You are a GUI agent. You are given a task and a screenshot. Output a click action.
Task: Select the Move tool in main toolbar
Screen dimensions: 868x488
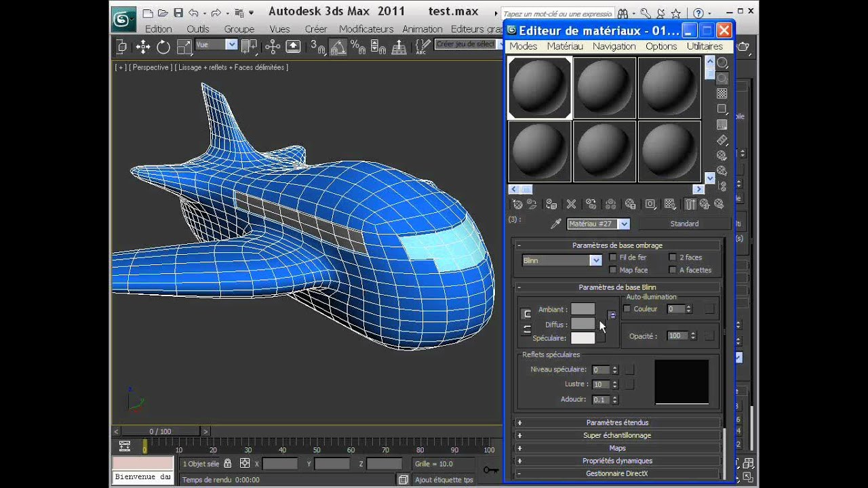click(142, 46)
